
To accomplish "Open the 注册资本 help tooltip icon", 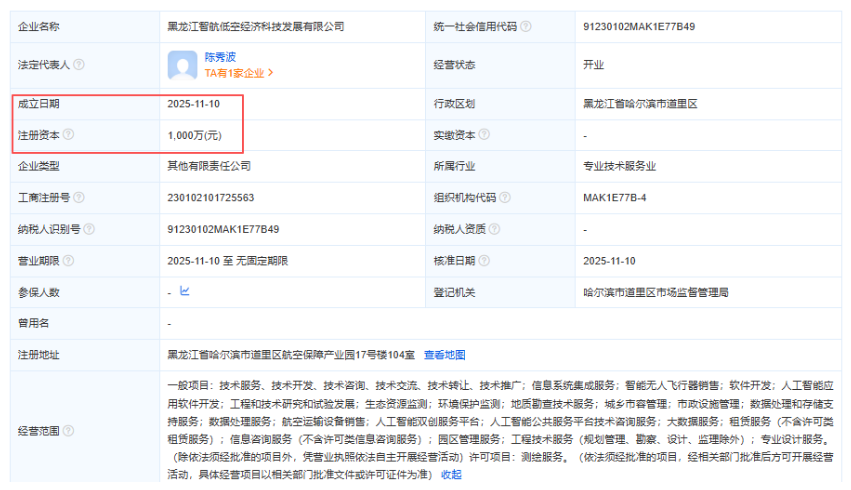I will pos(69,134).
